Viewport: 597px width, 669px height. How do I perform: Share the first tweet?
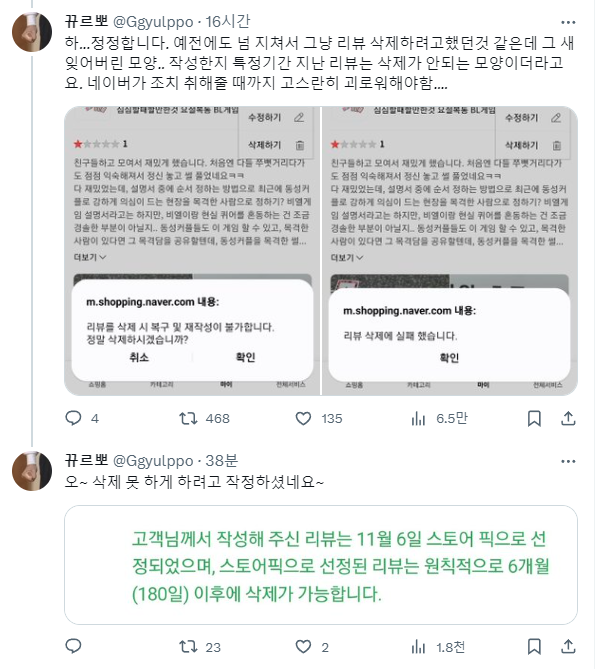click(x=568, y=419)
